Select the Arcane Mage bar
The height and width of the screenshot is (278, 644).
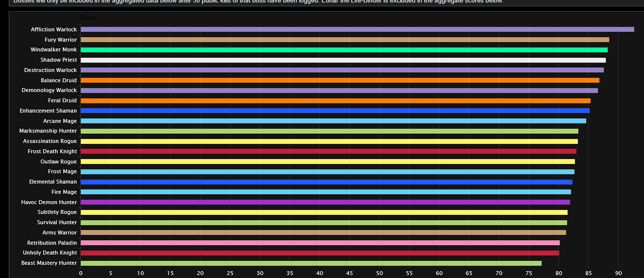point(334,121)
